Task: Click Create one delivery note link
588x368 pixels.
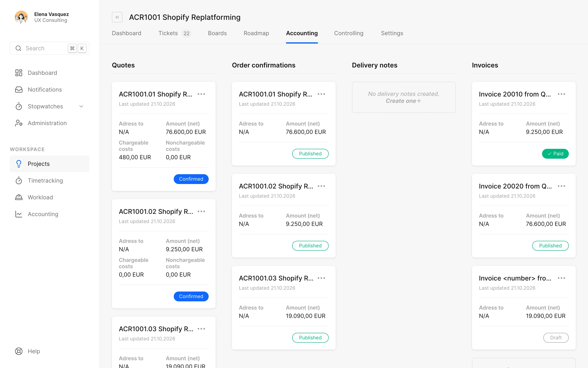Action: coord(403,101)
